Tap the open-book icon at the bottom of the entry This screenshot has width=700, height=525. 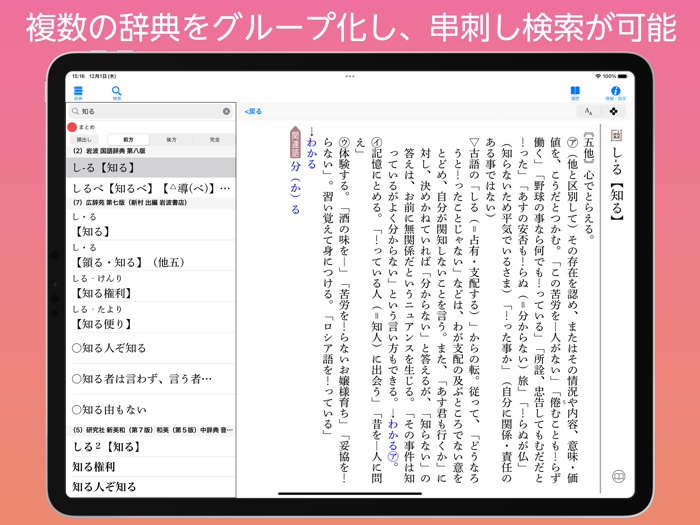pos(618,476)
